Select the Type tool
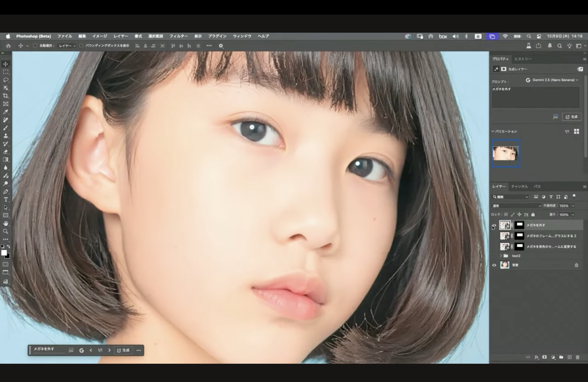The height and width of the screenshot is (382, 588). [x=6, y=200]
